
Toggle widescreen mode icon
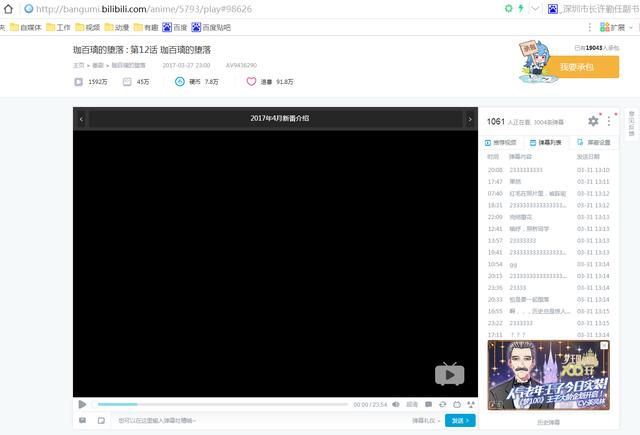pos(457,404)
